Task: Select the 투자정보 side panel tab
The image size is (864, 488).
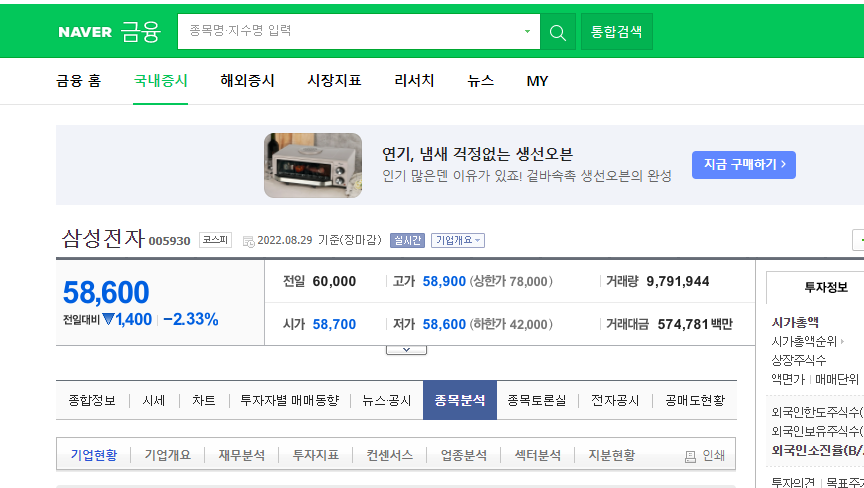Action: pos(825,288)
